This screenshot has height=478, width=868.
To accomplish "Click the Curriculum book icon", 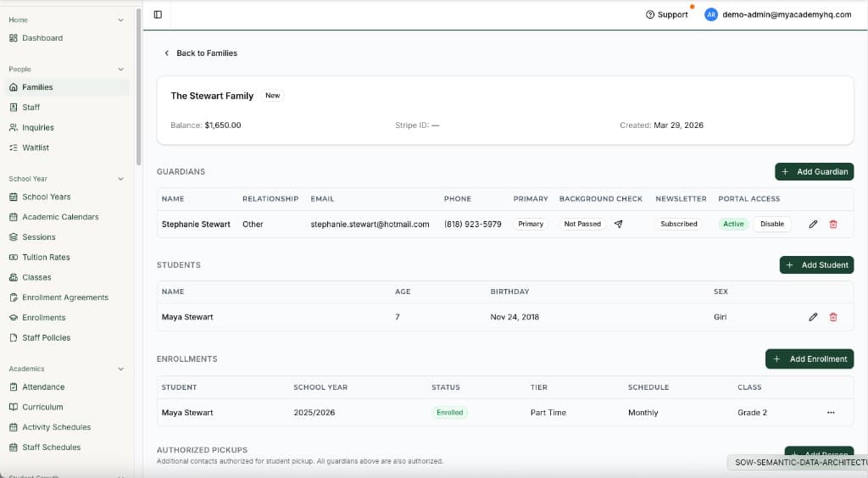I will [x=14, y=407].
